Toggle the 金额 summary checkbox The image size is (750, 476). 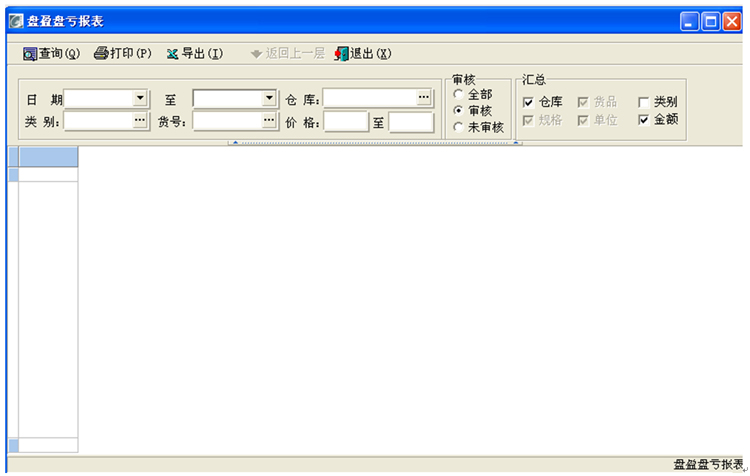click(644, 120)
